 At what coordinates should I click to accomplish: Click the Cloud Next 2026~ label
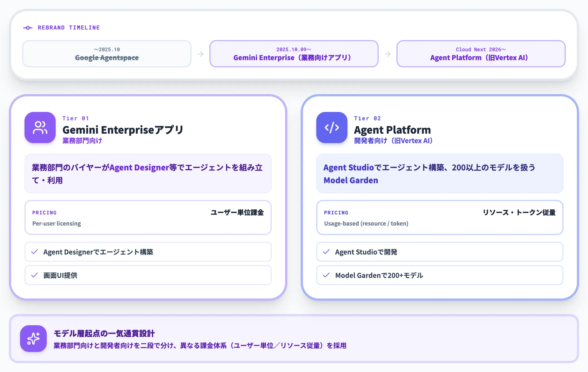pyautogui.click(x=481, y=50)
